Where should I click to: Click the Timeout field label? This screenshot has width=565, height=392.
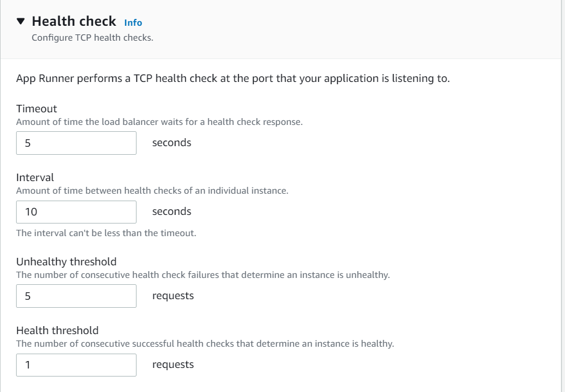pos(37,108)
